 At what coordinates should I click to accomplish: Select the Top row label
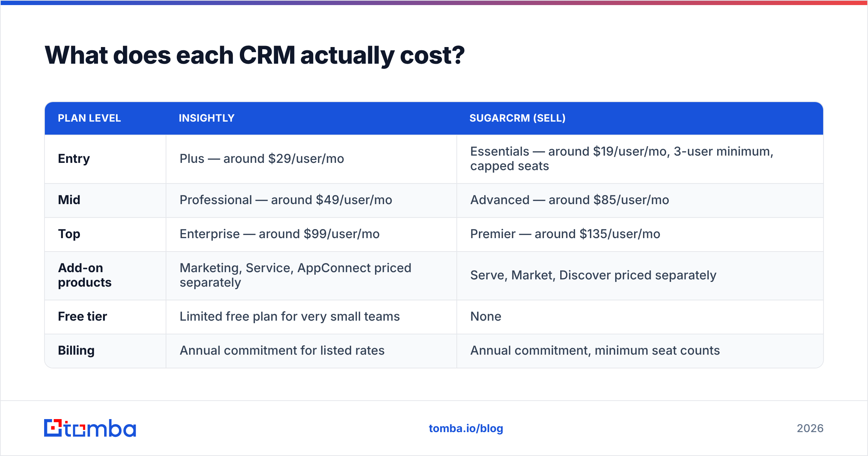pyautogui.click(x=69, y=234)
